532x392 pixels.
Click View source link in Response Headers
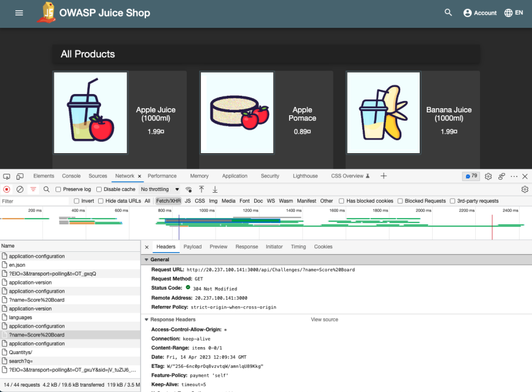(x=325, y=320)
